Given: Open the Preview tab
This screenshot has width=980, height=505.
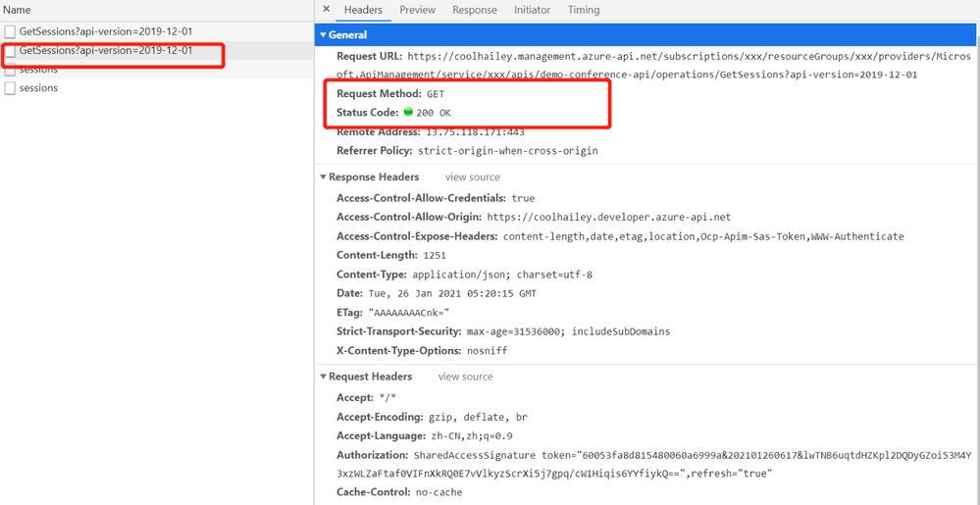Looking at the screenshot, I should tap(418, 10).
